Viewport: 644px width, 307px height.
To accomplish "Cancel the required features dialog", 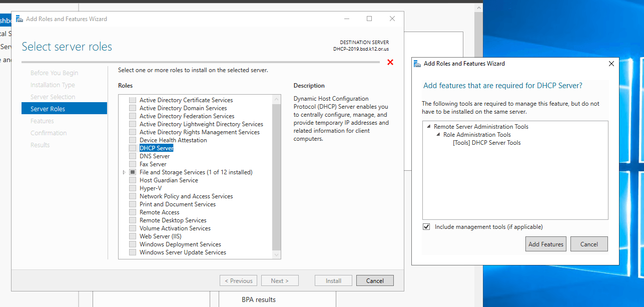I will pos(589,244).
